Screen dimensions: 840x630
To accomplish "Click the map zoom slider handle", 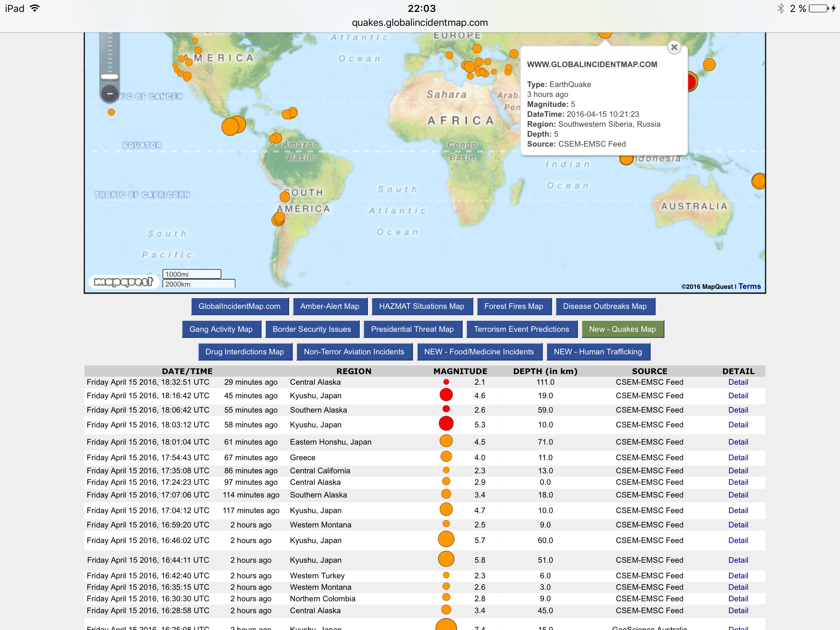I will tap(110, 77).
